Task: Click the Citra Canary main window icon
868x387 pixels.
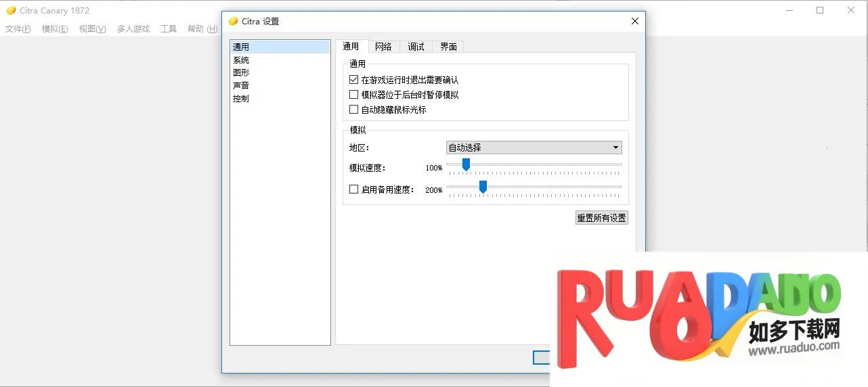Action: [11, 10]
